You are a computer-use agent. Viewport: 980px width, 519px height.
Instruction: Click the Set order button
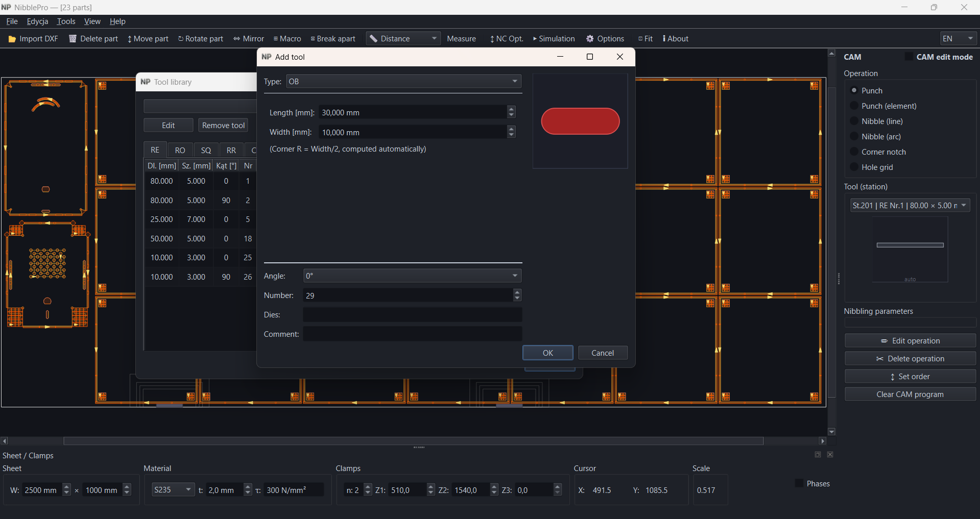tap(910, 377)
